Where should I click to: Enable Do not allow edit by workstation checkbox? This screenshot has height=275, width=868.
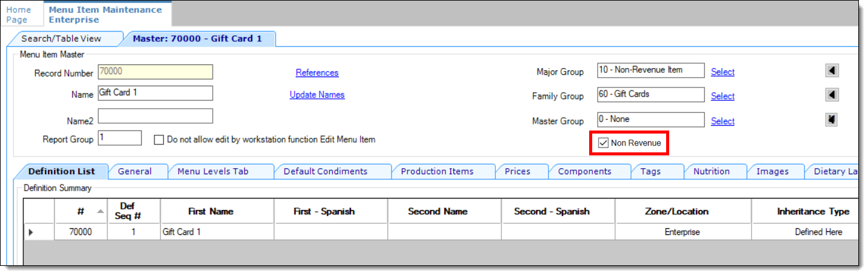click(159, 140)
